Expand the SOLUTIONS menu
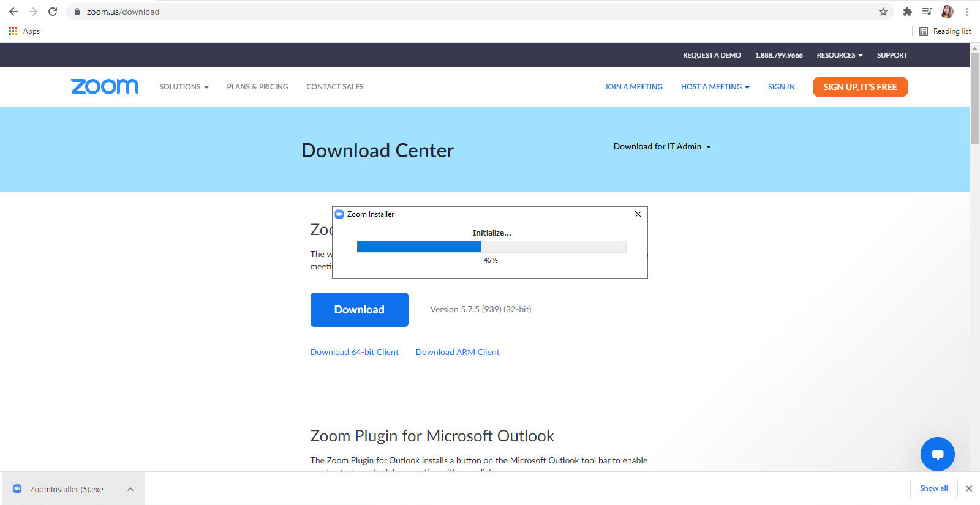The image size is (980, 505). [184, 87]
